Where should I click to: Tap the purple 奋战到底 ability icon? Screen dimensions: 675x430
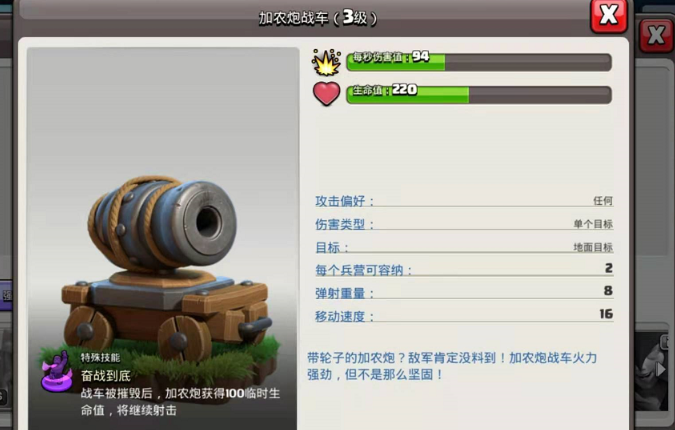pos(57,371)
